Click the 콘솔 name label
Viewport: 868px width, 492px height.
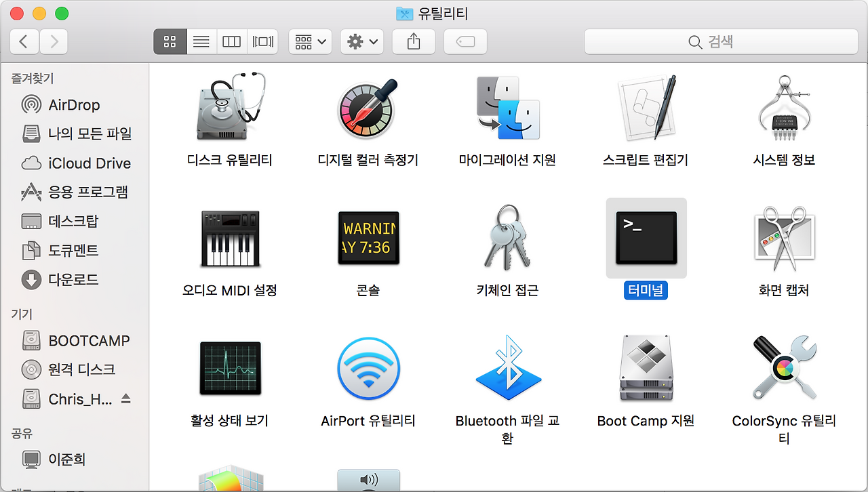click(368, 291)
